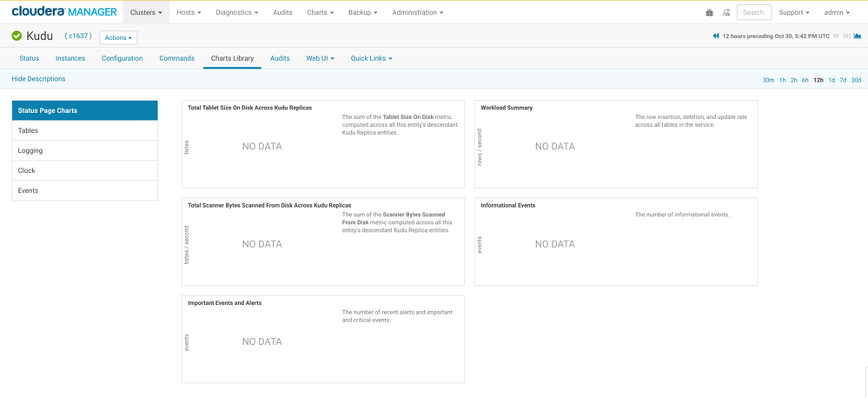The width and height of the screenshot is (868, 397).
Task: Expand the Backup menu
Action: tap(362, 12)
